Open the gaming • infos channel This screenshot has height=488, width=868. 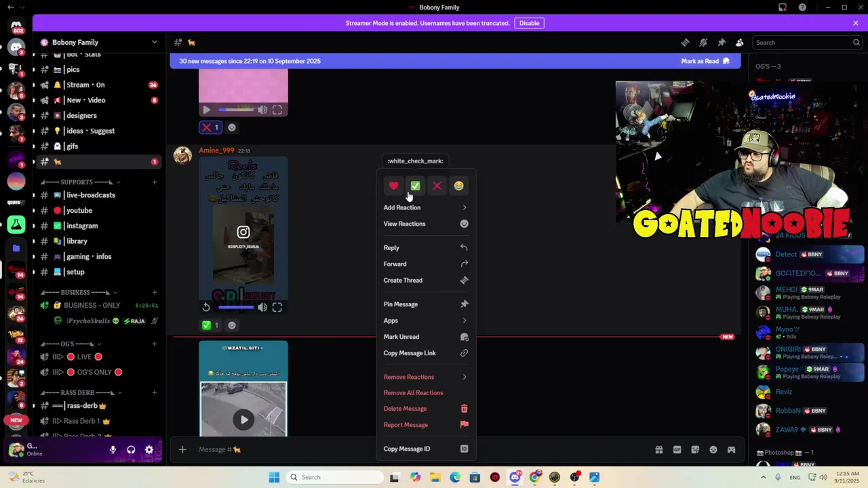point(99,257)
